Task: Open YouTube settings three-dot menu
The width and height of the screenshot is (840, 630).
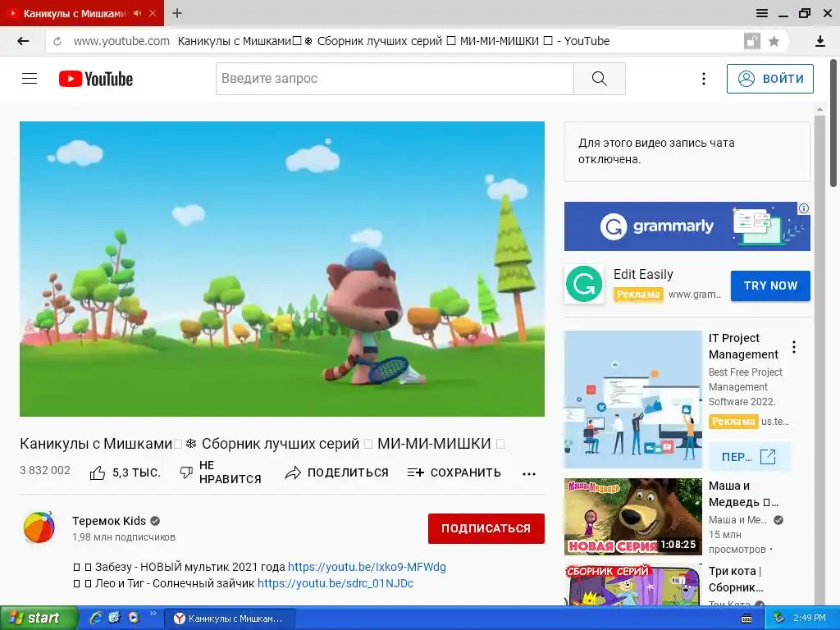Action: 703,79
